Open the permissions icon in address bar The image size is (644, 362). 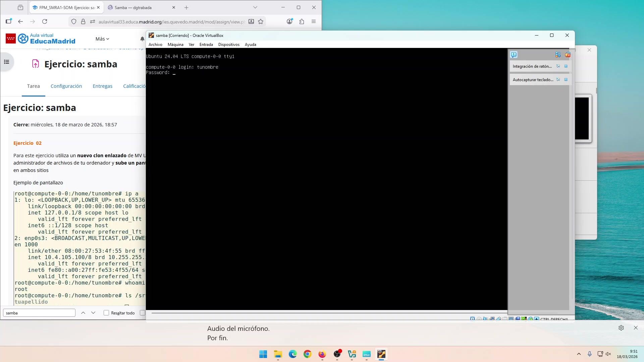93,22
